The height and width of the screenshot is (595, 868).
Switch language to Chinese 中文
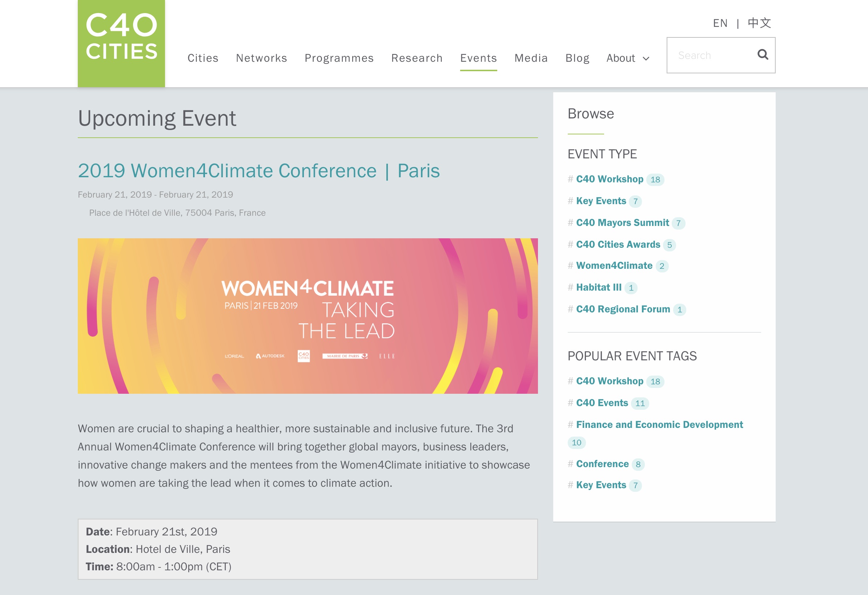(759, 23)
